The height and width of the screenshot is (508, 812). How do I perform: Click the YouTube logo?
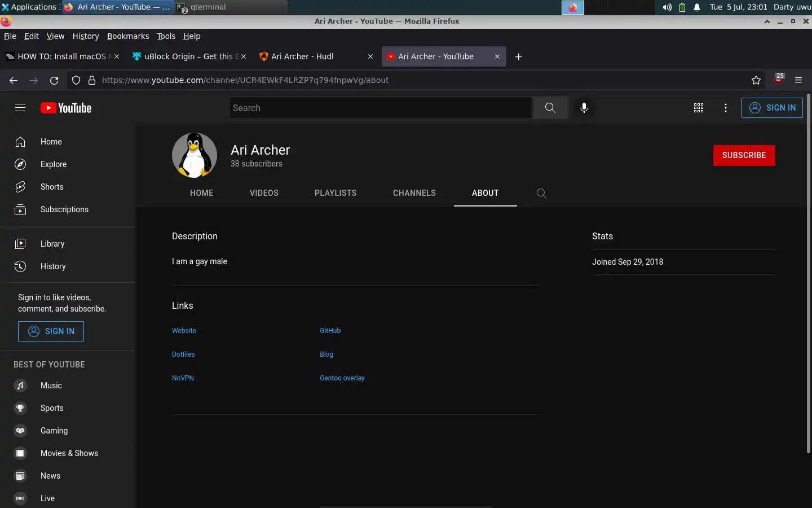point(66,108)
